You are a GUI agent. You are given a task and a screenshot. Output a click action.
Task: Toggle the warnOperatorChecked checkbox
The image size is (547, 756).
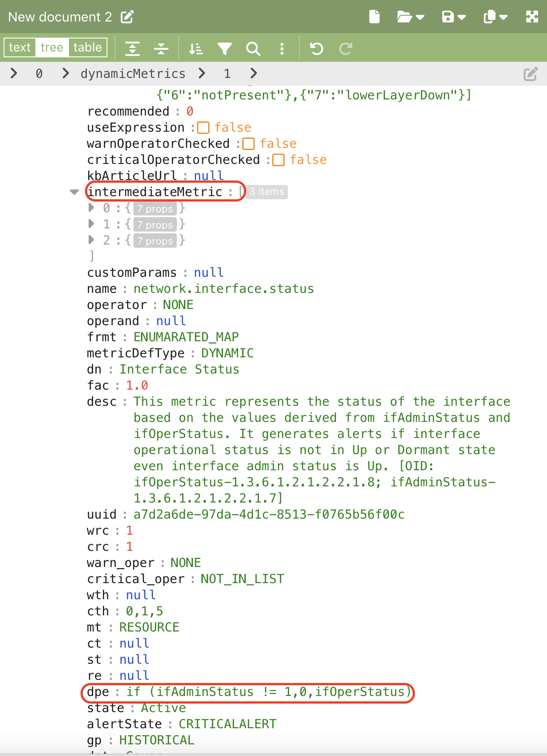pyautogui.click(x=248, y=144)
